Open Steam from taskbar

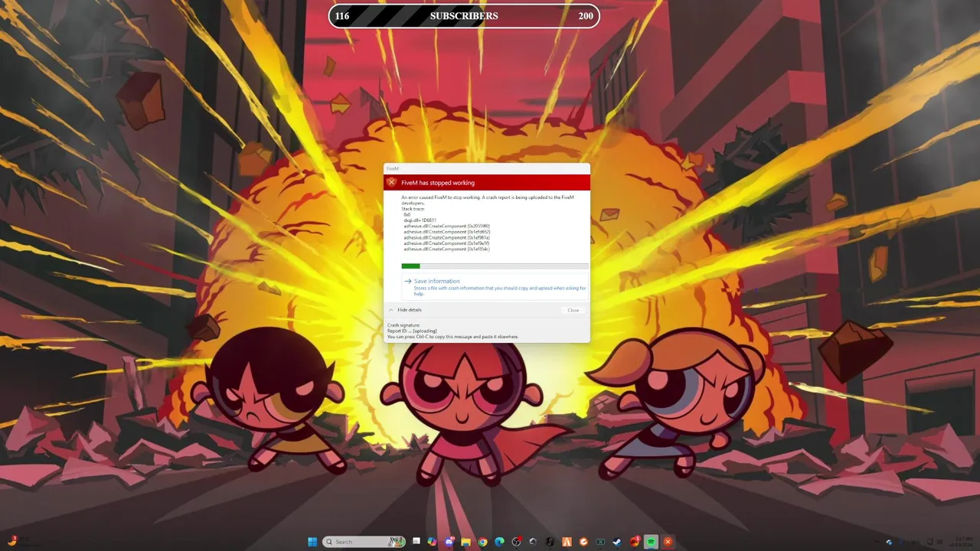point(617,542)
